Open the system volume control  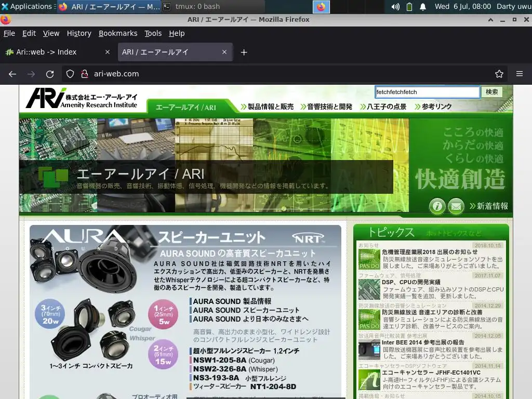(x=395, y=7)
